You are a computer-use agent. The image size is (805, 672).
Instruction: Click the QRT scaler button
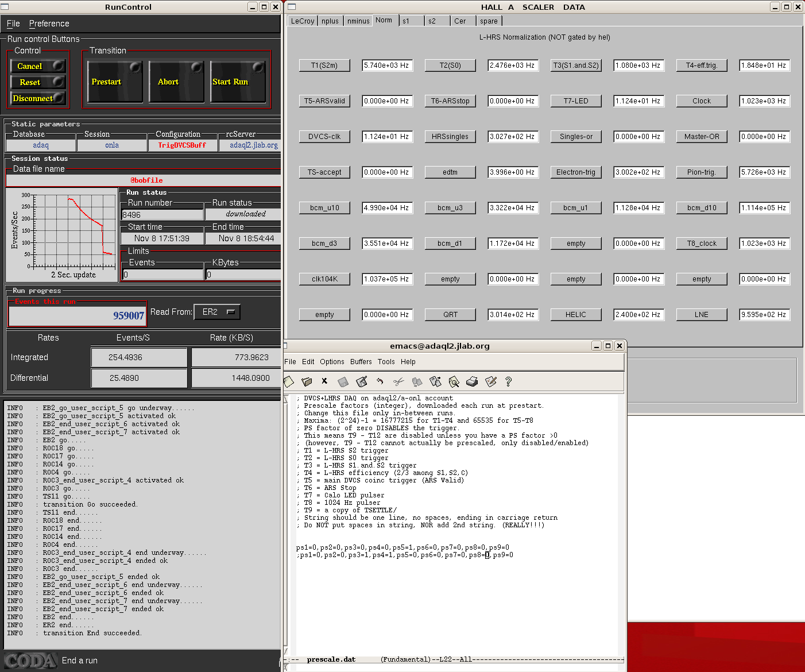coord(450,315)
